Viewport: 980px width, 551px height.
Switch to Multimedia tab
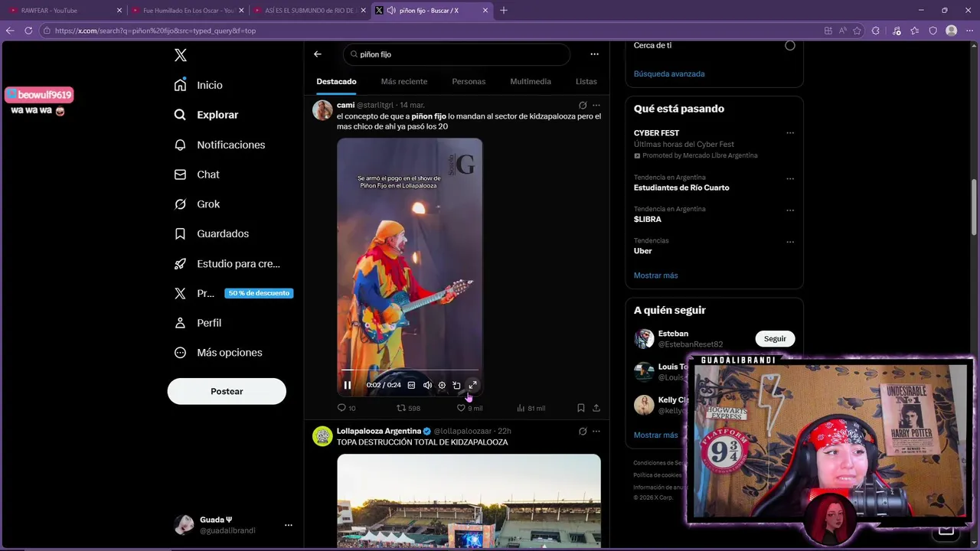tap(531, 82)
